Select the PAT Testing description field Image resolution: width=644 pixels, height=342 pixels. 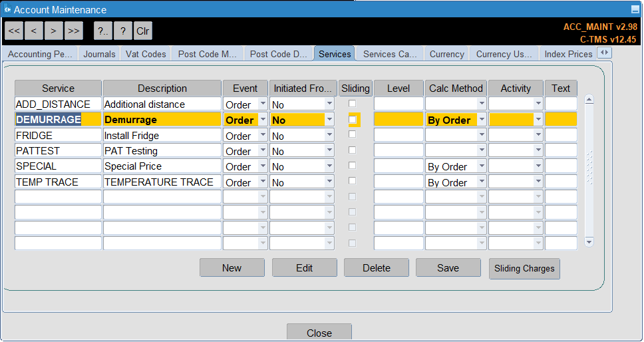(x=162, y=150)
